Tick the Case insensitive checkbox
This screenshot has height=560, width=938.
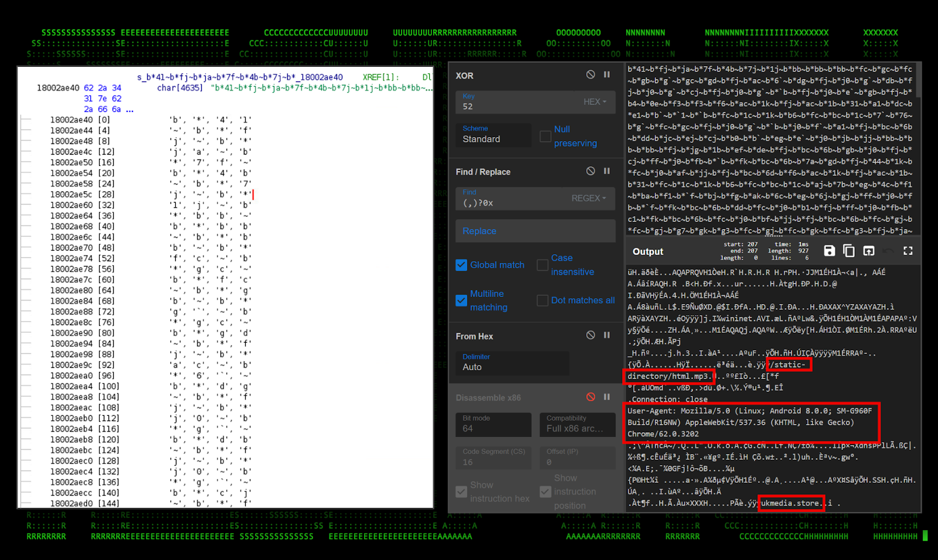[x=542, y=265]
